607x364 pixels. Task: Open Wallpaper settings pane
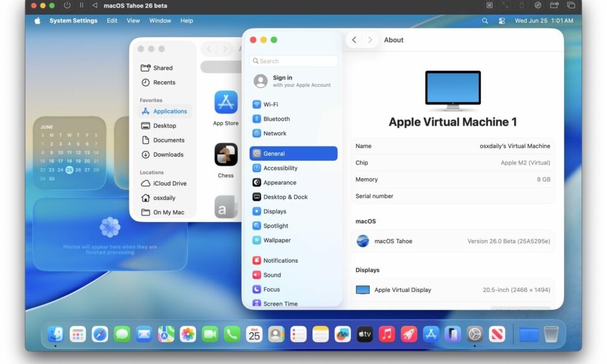tap(293, 240)
